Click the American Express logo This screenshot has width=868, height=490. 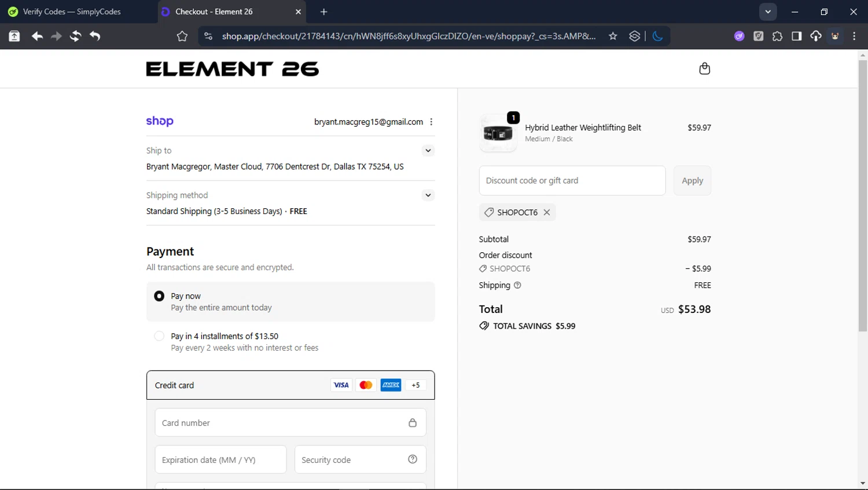[391, 385]
